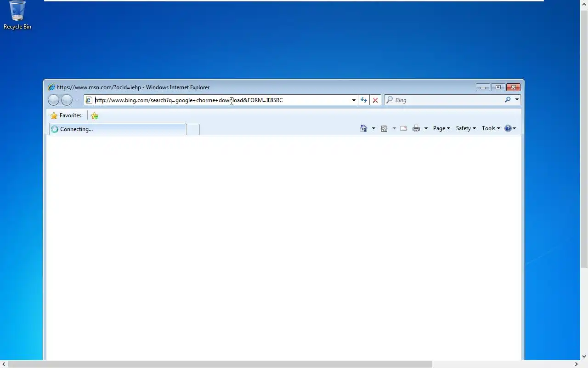Select the Connecting... tab
The height and width of the screenshot is (368, 588).
(117, 129)
